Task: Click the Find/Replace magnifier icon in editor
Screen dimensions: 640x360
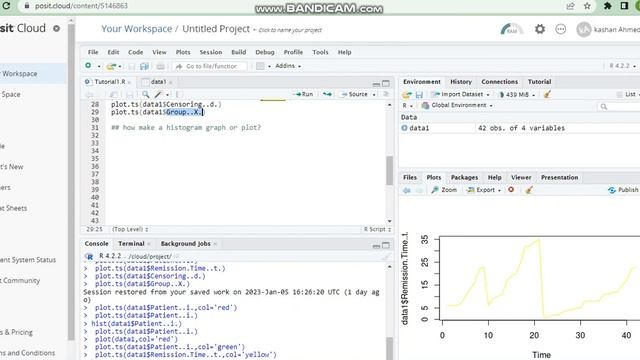Action: (x=146, y=94)
